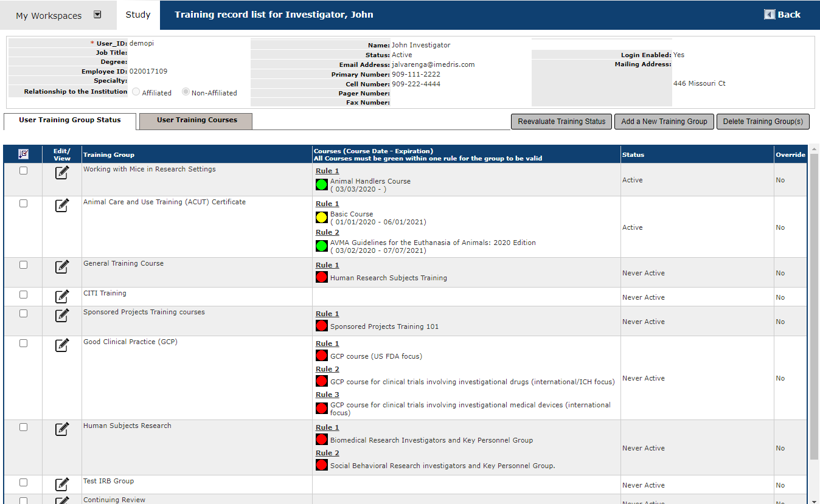Edit the CITI Training group

click(62, 297)
